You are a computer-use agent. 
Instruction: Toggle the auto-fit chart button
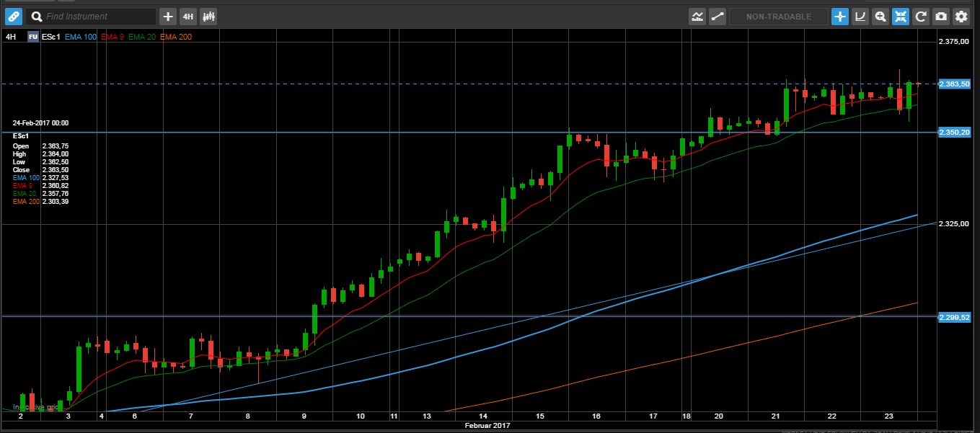tap(901, 16)
